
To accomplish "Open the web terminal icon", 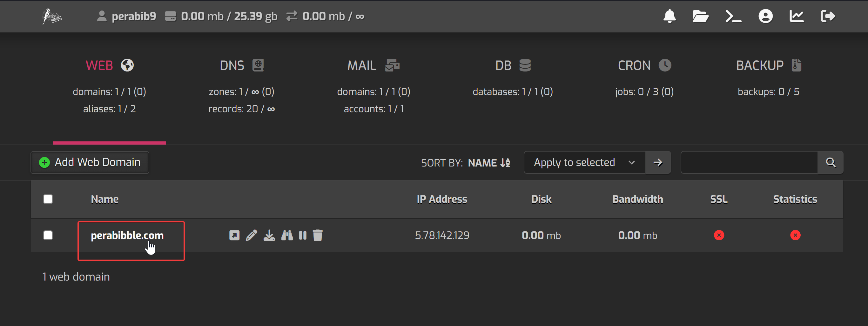I will click(x=733, y=16).
